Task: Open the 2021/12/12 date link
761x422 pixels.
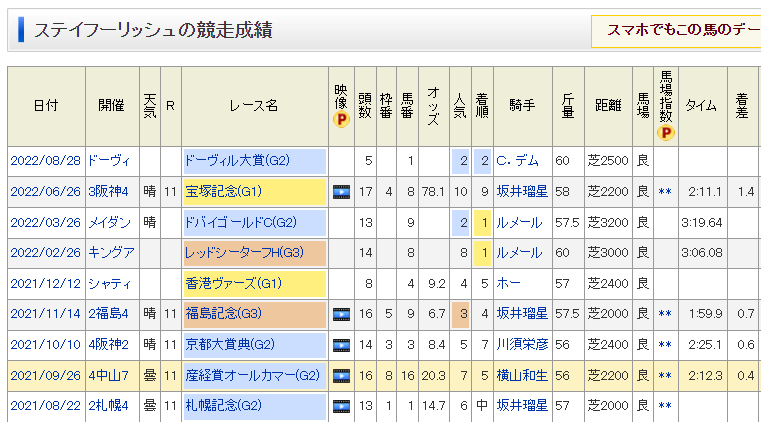Action: tap(44, 283)
